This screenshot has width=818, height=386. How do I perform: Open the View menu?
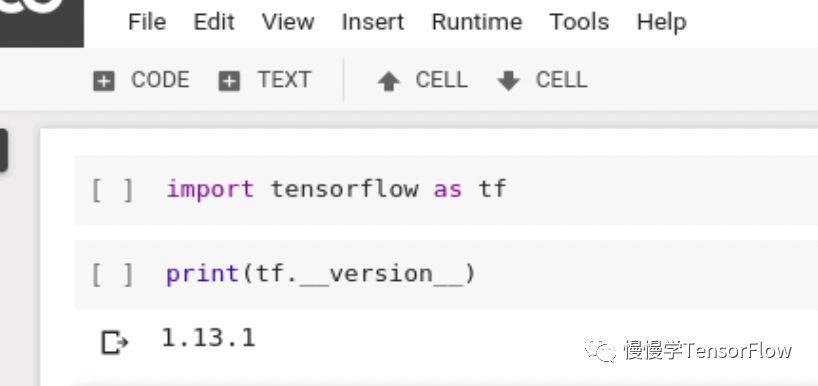point(288,22)
